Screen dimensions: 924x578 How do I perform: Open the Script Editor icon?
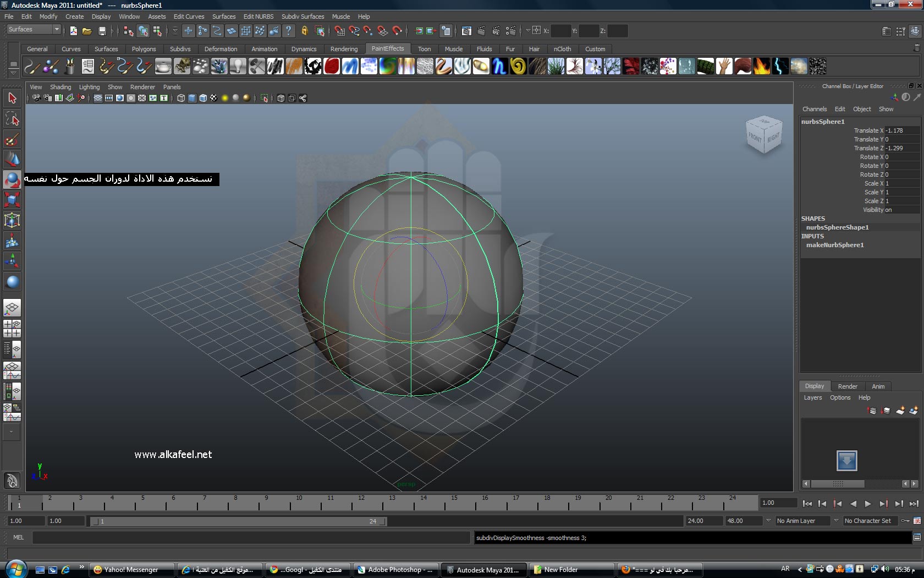coord(917,537)
